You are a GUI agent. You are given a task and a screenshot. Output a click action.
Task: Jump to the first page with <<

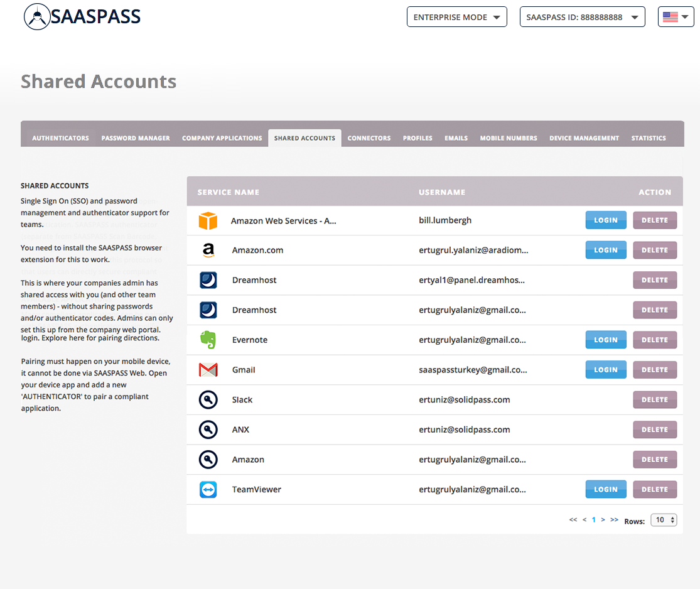(573, 520)
